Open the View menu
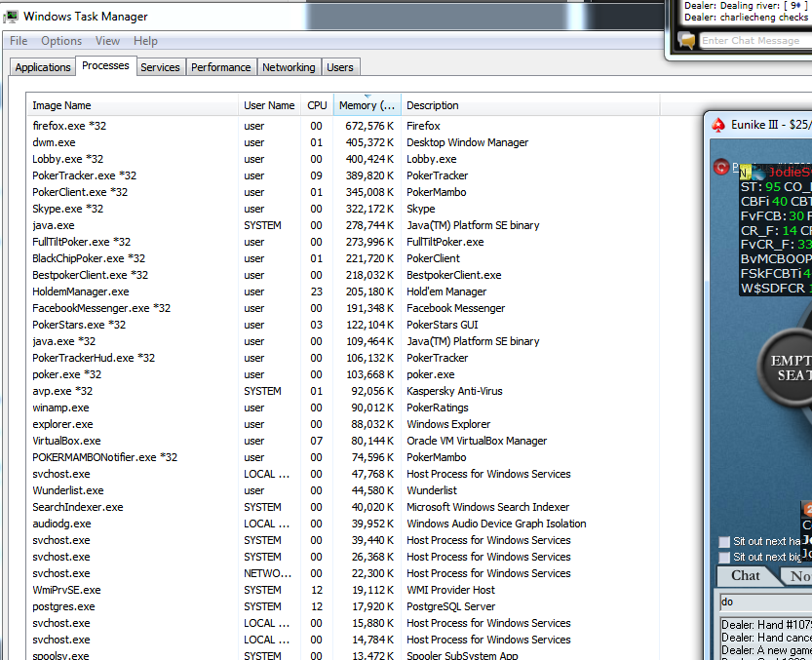The image size is (812, 660). (107, 41)
